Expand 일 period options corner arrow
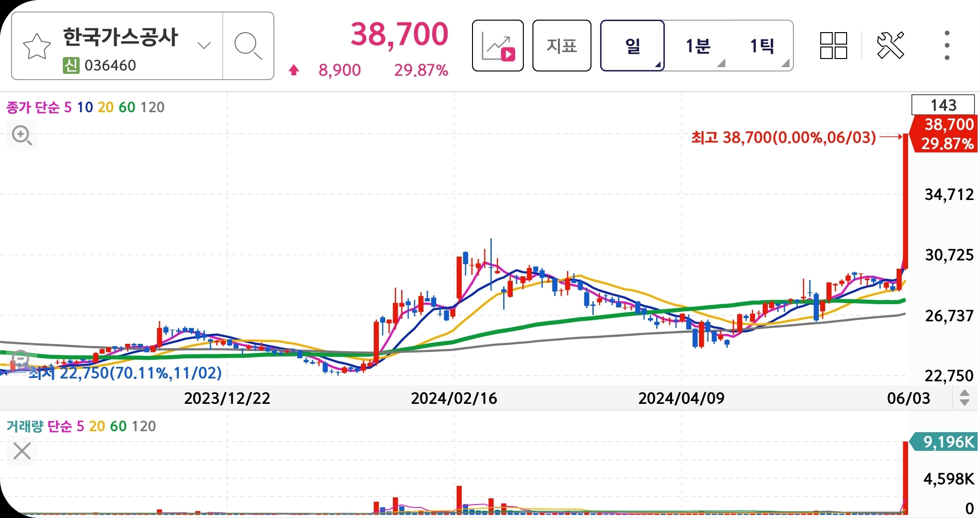The image size is (980, 518). [x=658, y=64]
